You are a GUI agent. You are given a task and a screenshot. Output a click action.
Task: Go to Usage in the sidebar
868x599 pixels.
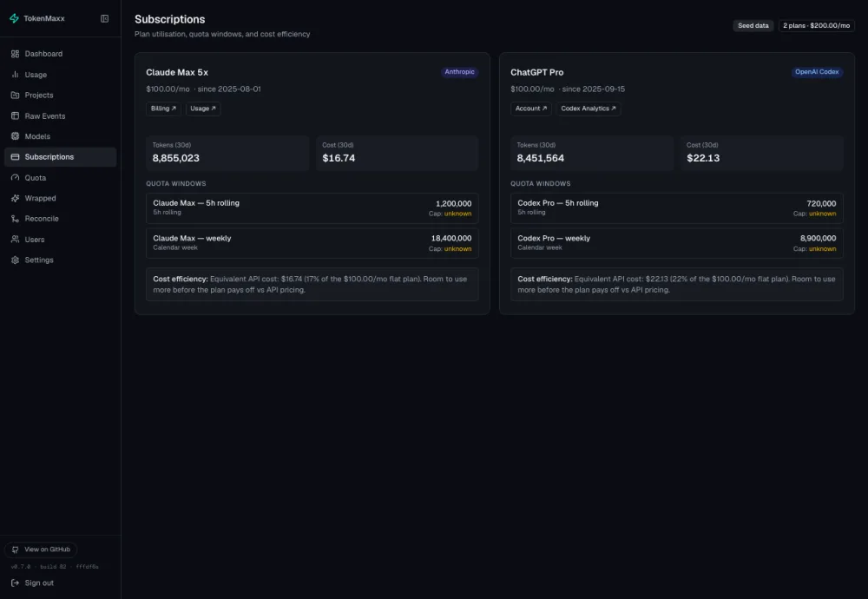point(61,74)
